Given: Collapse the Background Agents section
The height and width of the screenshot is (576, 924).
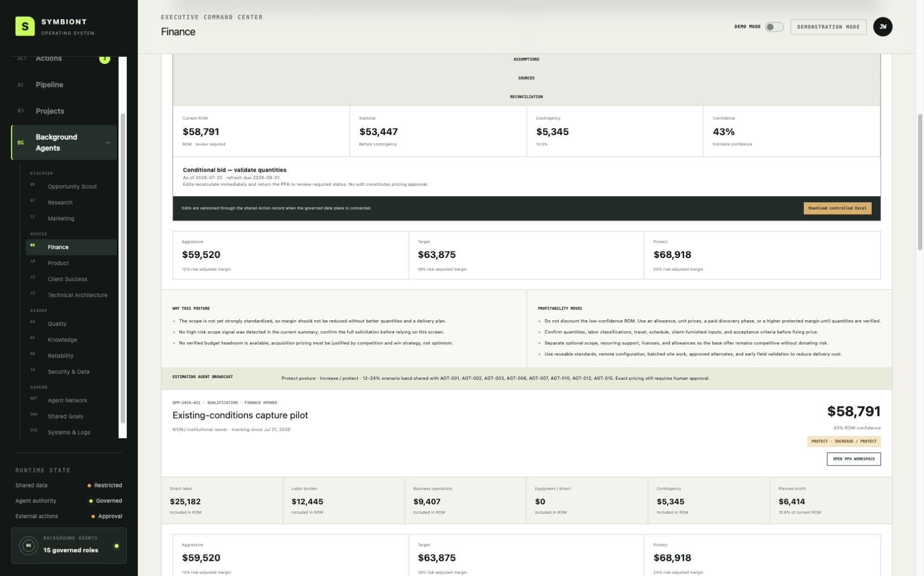Looking at the screenshot, I should tap(108, 143).
